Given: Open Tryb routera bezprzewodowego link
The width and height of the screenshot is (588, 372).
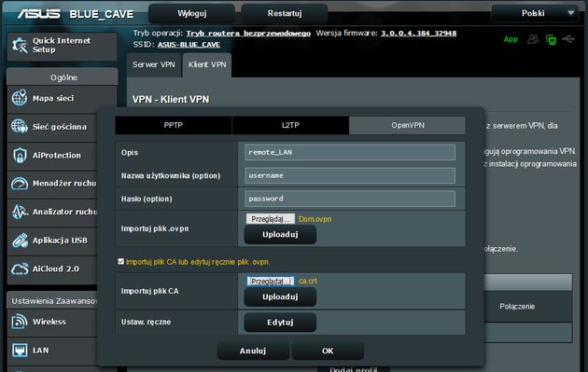Looking at the screenshot, I should [248, 34].
